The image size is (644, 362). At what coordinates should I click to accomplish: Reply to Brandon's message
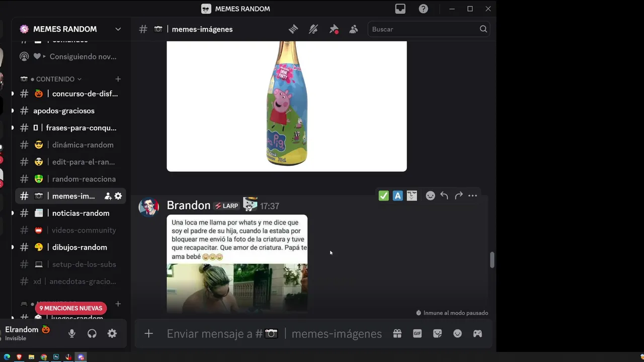(x=444, y=196)
